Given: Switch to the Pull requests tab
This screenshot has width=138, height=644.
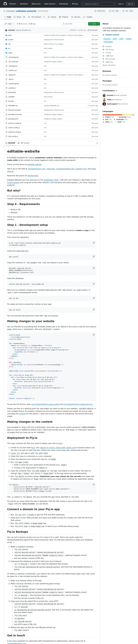Looking at the screenshot, I should click(x=36, y=17).
